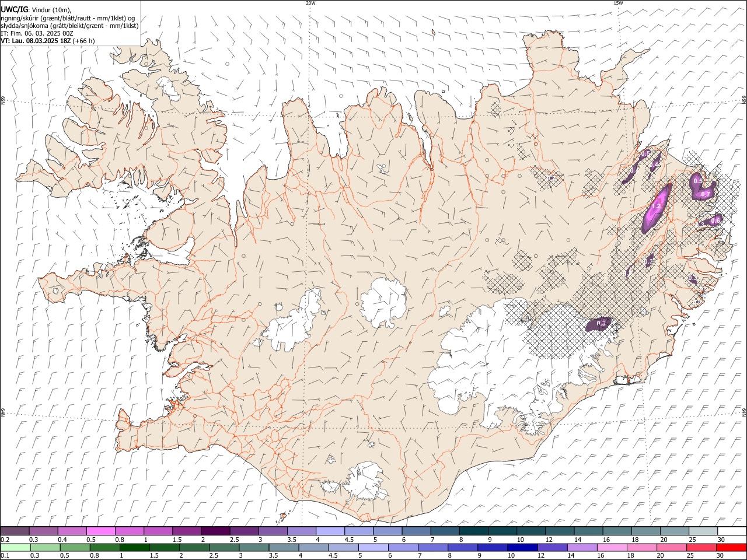Viewport: 747px width, 560px height.
Task: Click the '1.2' precipitation value on the map
Action: (x=656, y=206)
